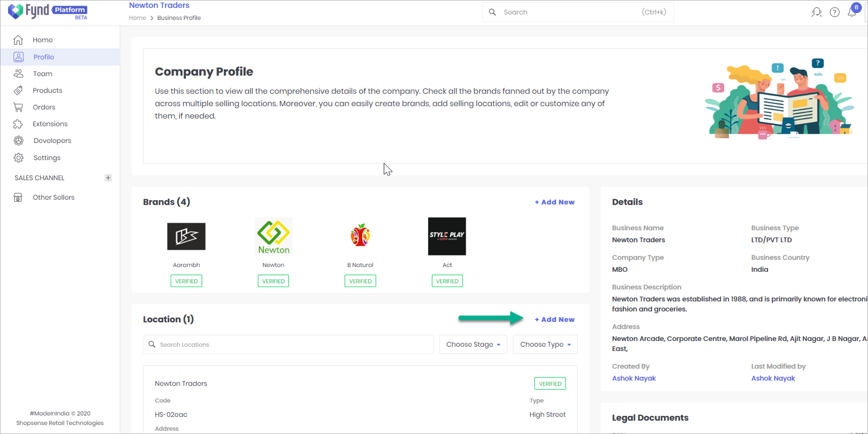
Task: Open the Newton brand logo
Action: click(274, 236)
